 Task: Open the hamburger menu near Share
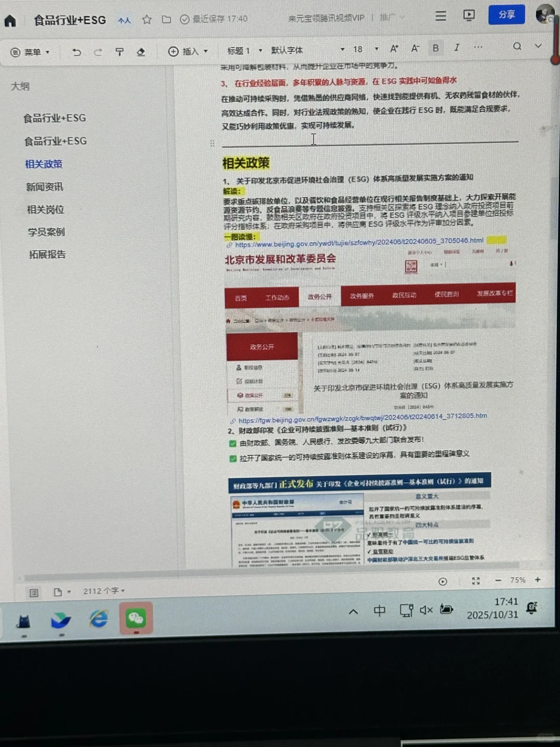[x=440, y=16]
